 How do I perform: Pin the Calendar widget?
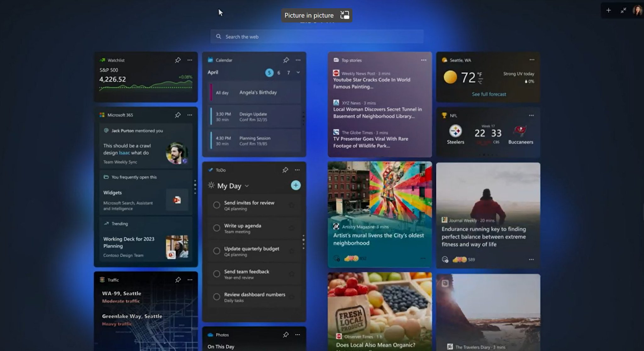coord(286,60)
